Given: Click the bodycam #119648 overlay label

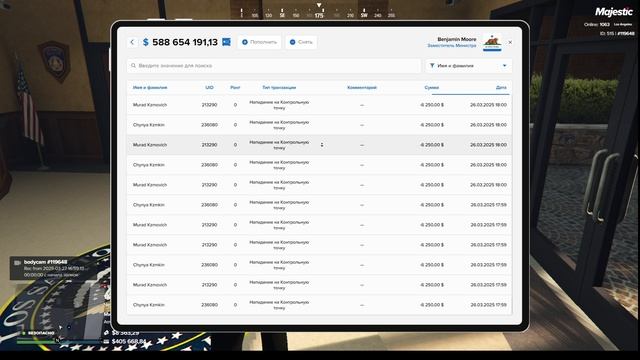Looking at the screenshot, I should pyautogui.click(x=45, y=262).
